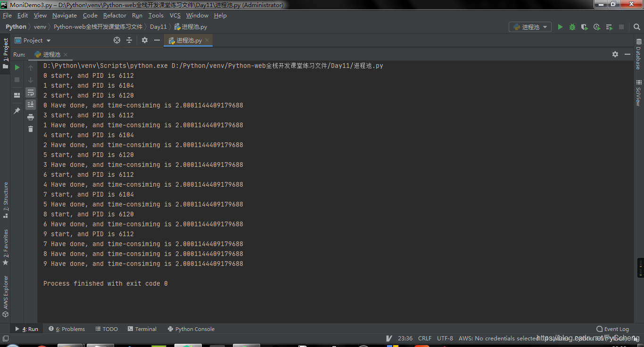The width and height of the screenshot is (644, 347).
Task: Open the Navigate menu
Action: click(65, 16)
